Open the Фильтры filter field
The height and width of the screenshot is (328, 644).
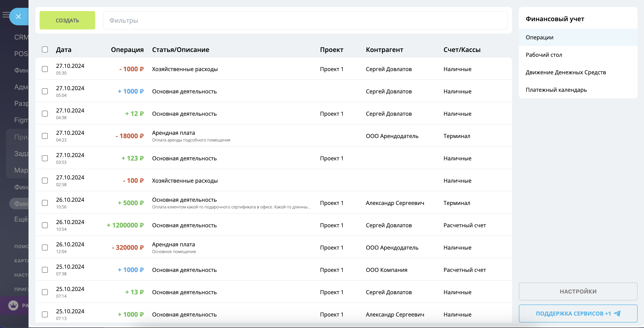305,20
